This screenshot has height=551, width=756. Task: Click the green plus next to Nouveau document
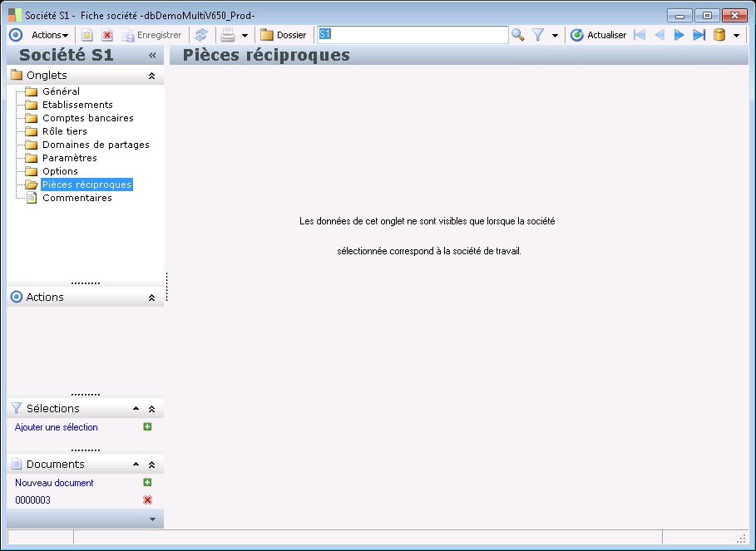pos(147,482)
